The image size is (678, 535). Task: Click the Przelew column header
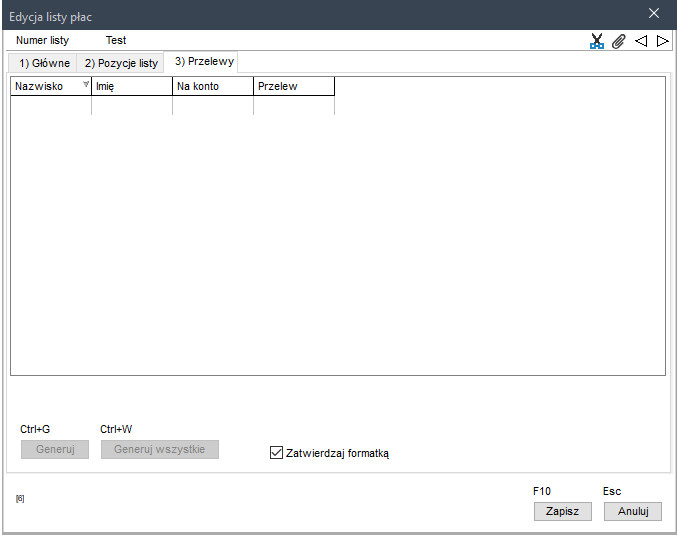[293, 87]
